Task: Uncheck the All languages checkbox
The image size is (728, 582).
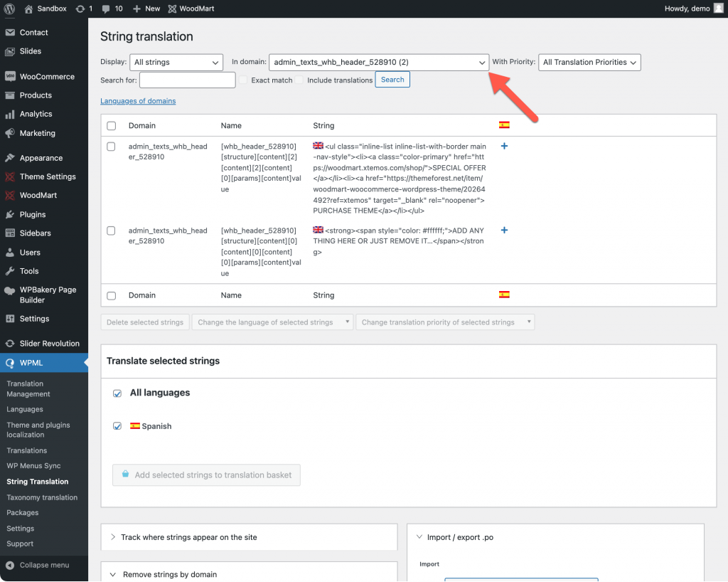Action: pyautogui.click(x=117, y=393)
